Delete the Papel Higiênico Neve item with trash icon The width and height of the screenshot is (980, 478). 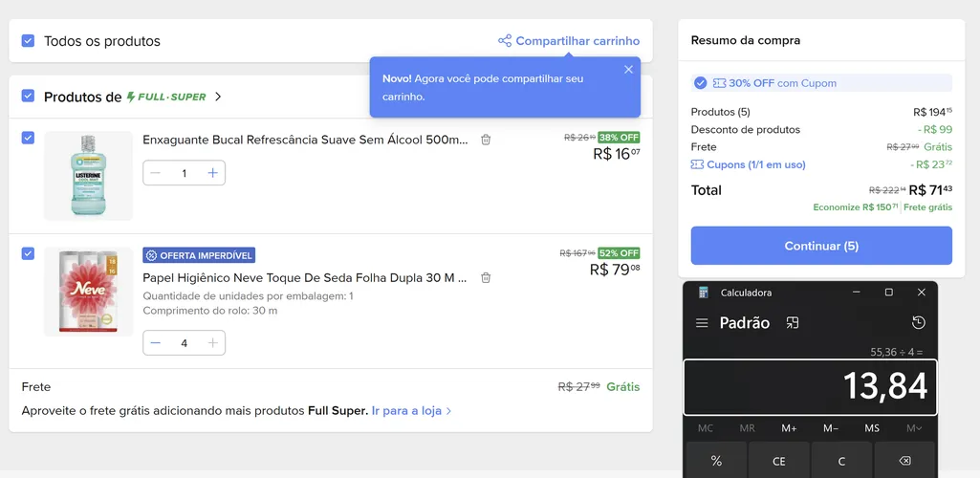pyautogui.click(x=486, y=277)
